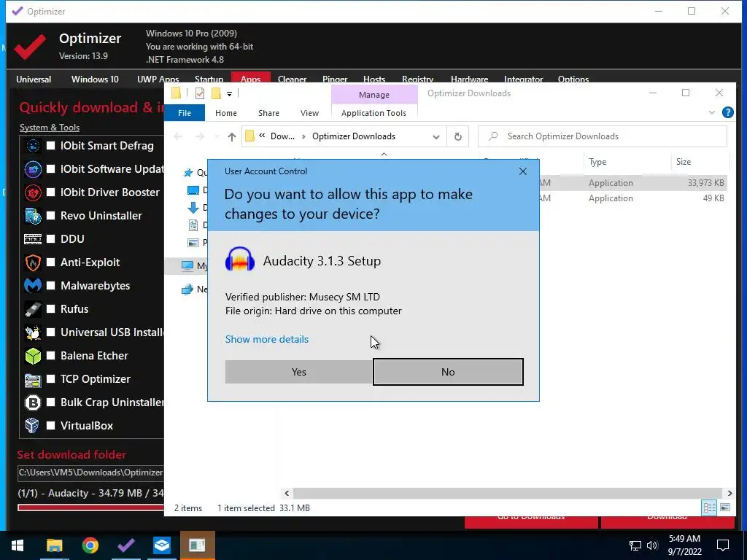This screenshot has height=560, width=747.
Task: Switch to the Windows 10 tab
Action: (x=95, y=79)
